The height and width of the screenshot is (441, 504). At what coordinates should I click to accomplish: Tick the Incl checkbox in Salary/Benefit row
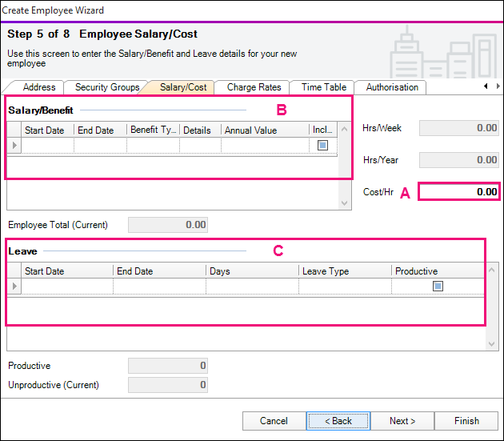pyautogui.click(x=322, y=146)
